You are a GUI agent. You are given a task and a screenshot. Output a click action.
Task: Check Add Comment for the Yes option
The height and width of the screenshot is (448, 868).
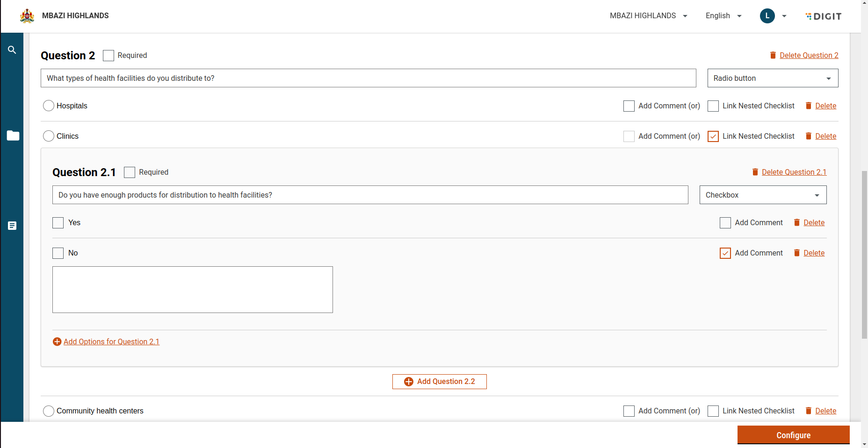click(x=725, y=223)
